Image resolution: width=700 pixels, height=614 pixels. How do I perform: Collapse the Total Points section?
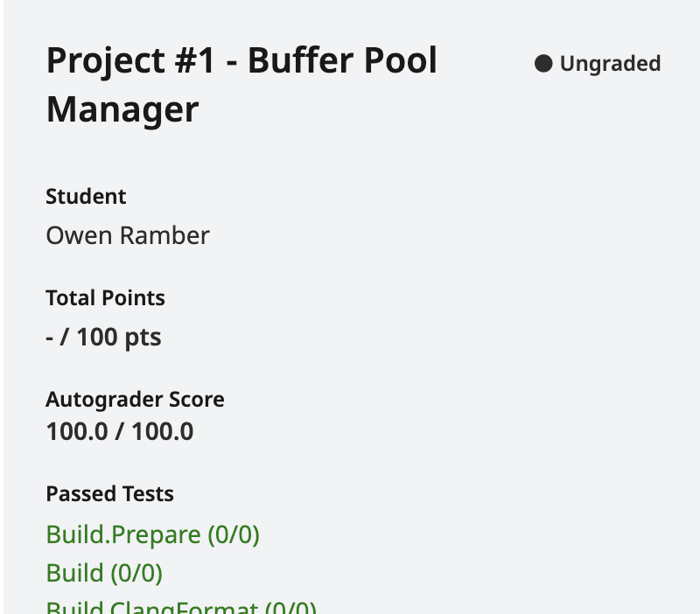point(105,297)
